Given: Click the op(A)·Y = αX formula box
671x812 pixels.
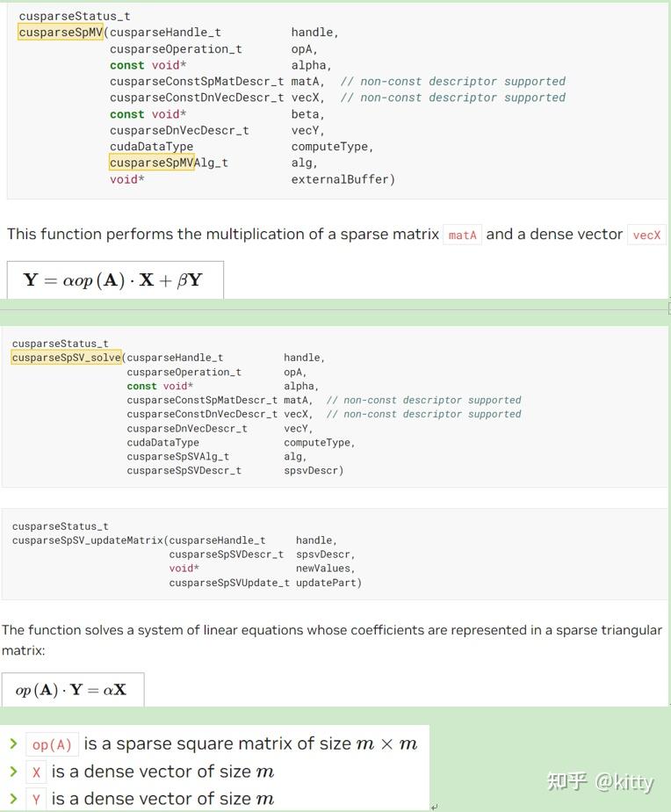Looking at the screenshot, I should pos(71,690).
